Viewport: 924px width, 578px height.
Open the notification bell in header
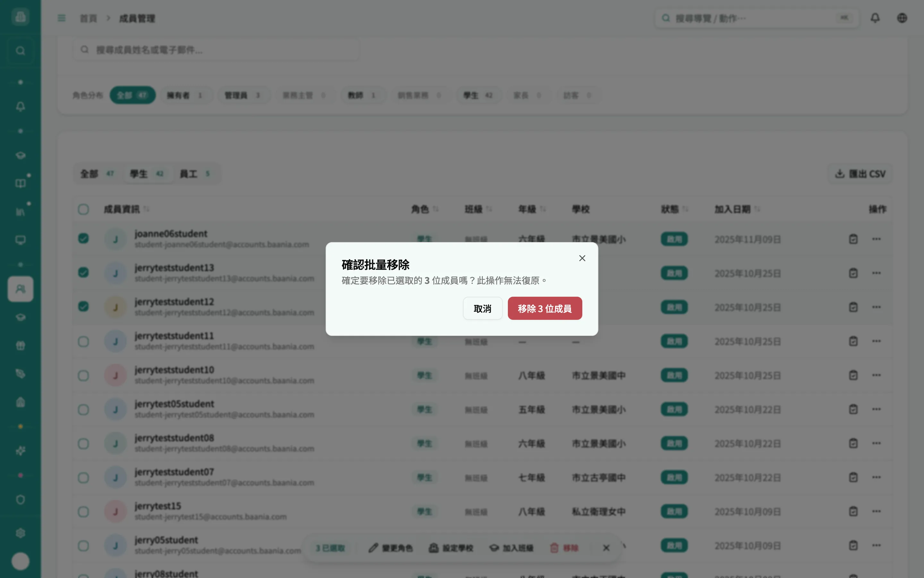pos(875,18)
